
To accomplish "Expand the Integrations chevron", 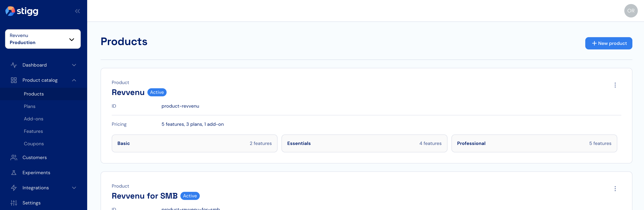I will coord(74,188).
